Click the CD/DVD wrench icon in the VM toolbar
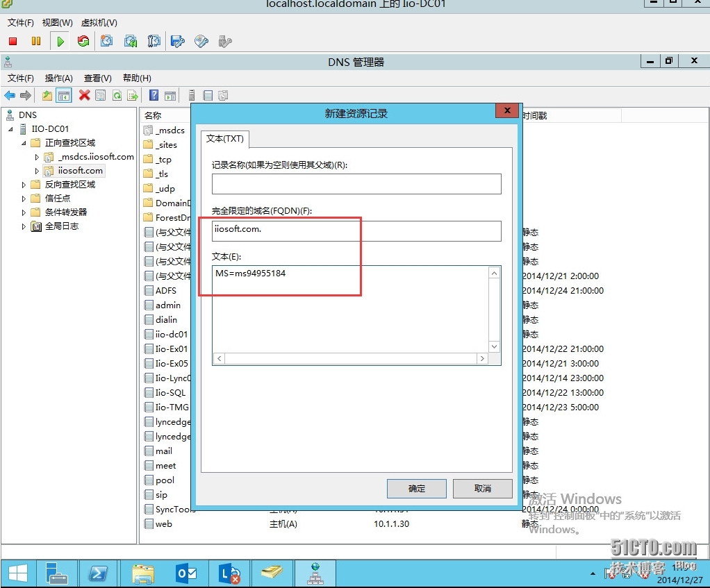Image resolution: width=710 pixels, height=588 pixels. click(x=201, y=42)
